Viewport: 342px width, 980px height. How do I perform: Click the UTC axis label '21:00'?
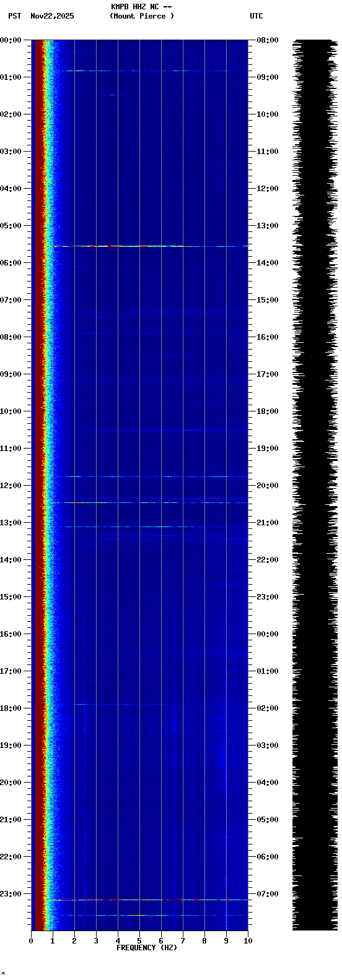coord(267,523)
